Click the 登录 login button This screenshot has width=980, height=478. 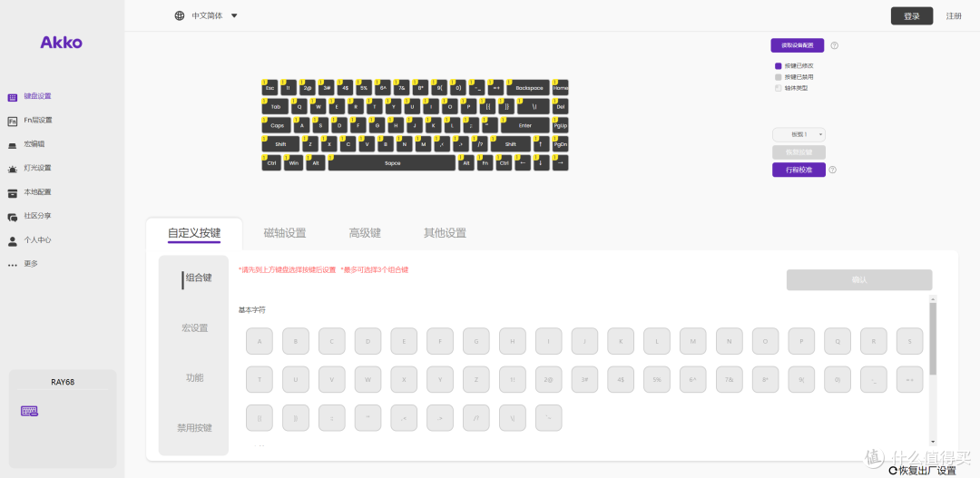tap(912, 16)
